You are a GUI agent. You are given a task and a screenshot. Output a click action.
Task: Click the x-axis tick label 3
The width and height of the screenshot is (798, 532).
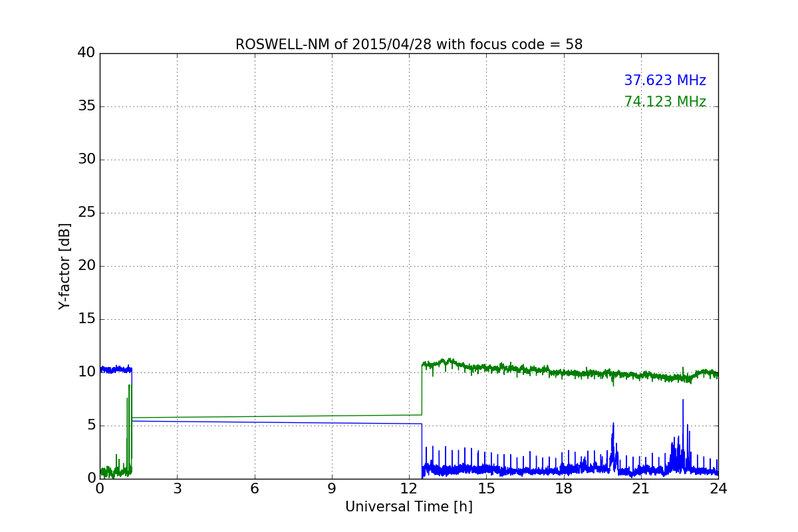click(177, 488)
